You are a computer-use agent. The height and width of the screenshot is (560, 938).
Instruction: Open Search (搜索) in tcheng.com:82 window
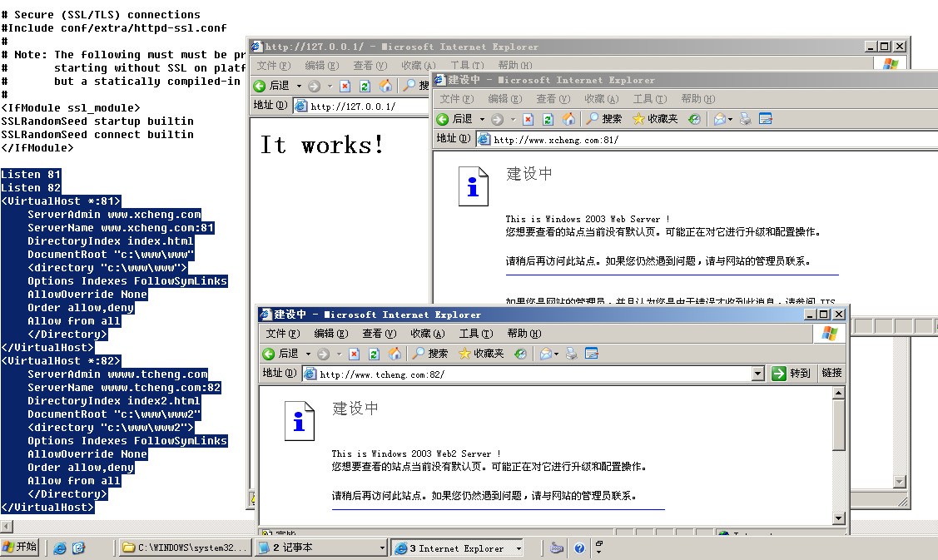[429, 354]
